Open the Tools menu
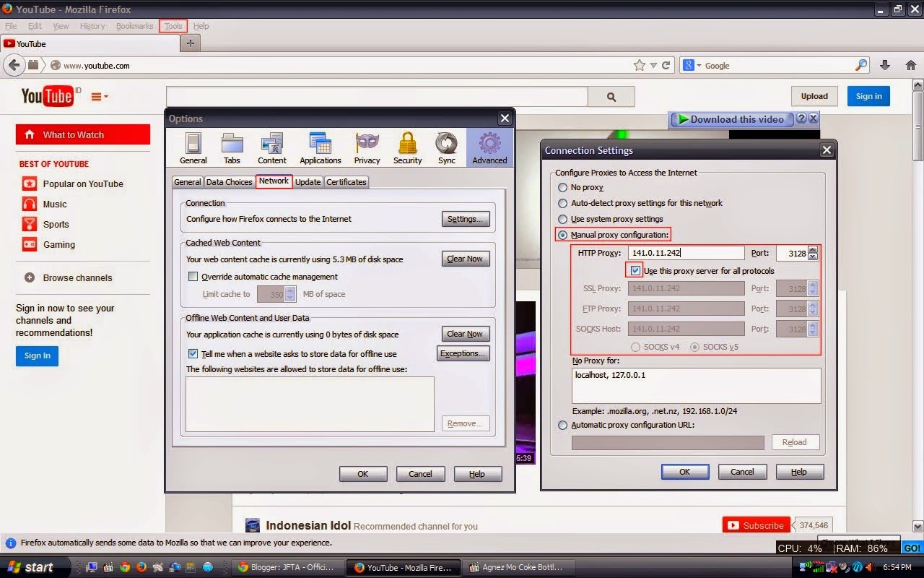The width and height of the screenshot is (924, 578). (x=173, y=26)
